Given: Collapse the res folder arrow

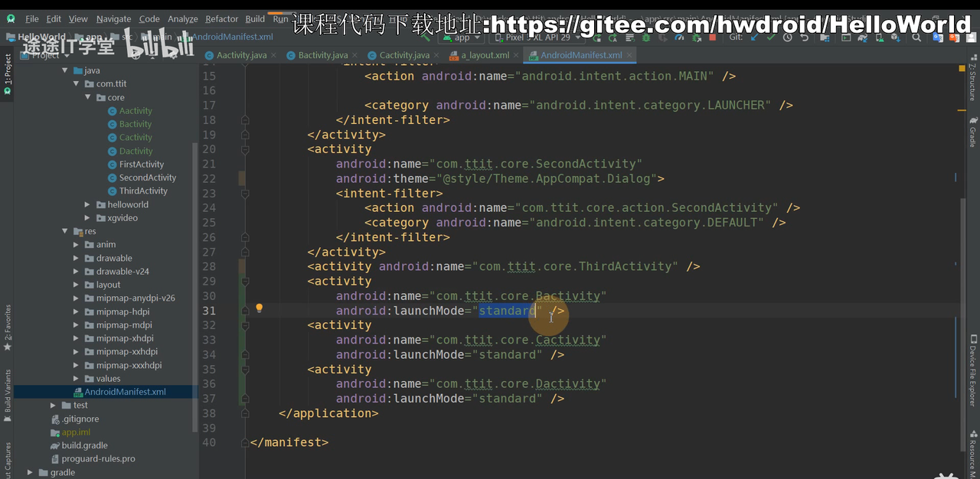Looking at the screenshot, I should (x=64, y=231).
